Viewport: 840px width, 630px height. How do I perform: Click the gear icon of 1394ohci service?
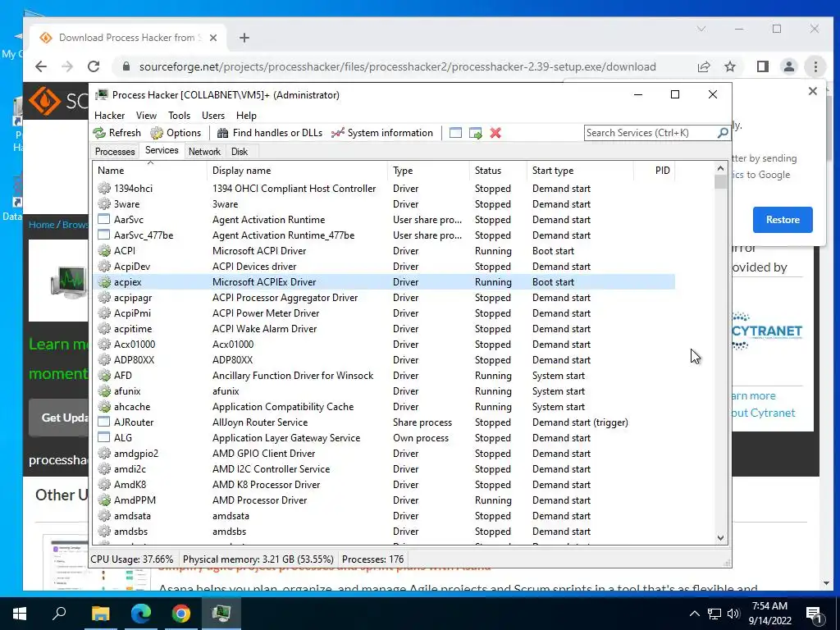104,189
